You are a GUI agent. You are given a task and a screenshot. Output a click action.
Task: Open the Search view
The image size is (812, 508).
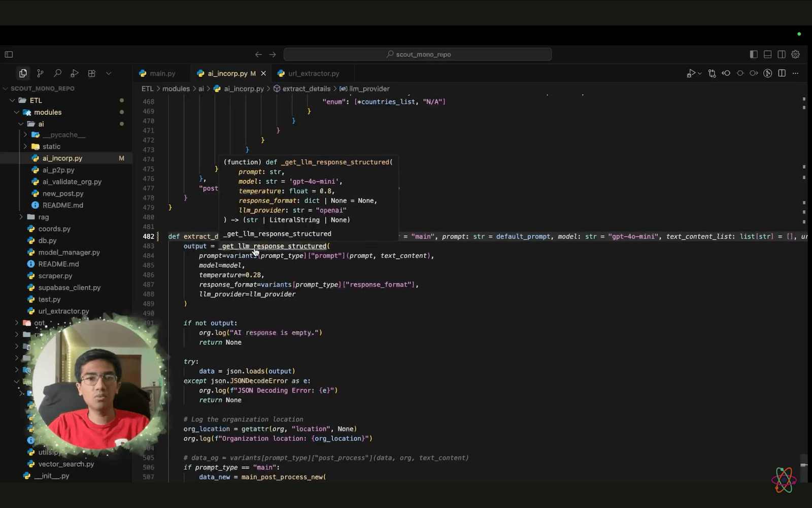click(57, 73)
